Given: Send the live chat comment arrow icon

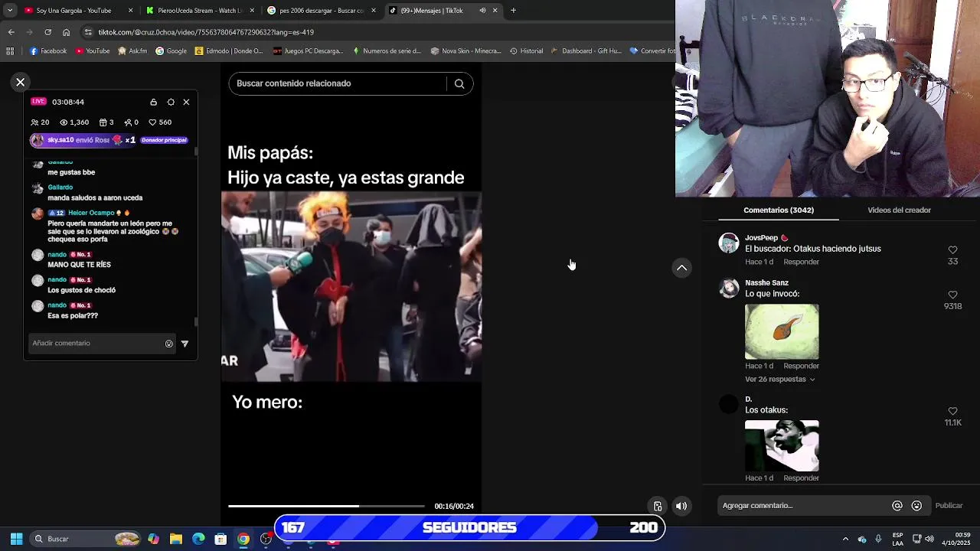Looking at the screenshot, I should pyautogui.click(x=185, y=344).
